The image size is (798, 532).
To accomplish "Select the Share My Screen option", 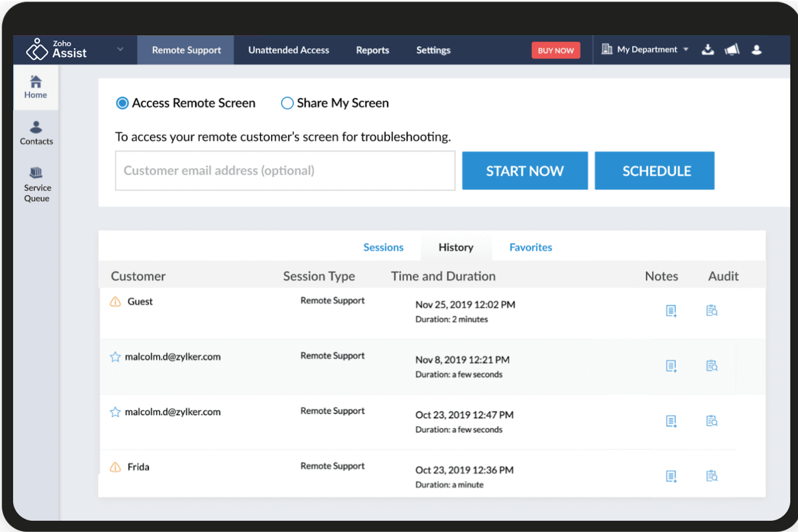I will (x=287, y=103).
